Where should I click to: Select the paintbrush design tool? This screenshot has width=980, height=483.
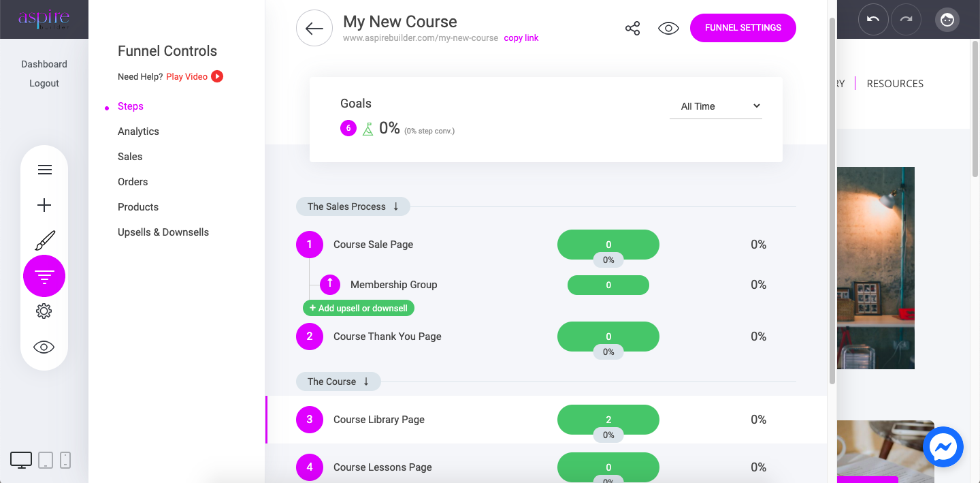coord(44,240)
